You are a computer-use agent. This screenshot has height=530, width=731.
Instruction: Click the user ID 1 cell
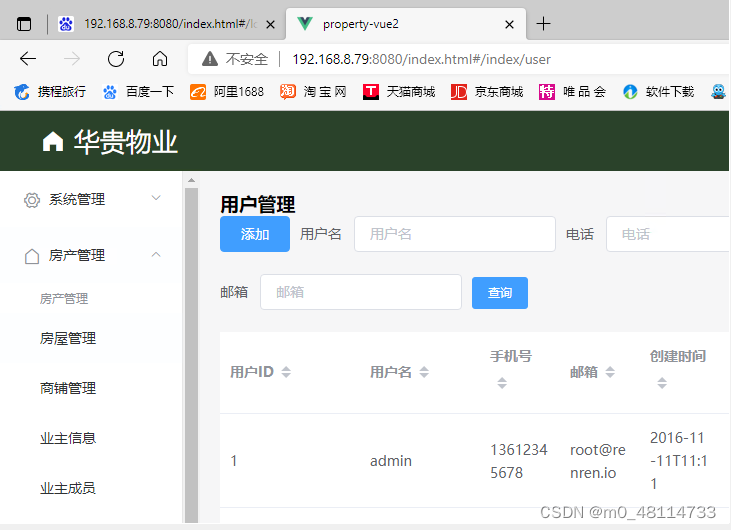234,461
